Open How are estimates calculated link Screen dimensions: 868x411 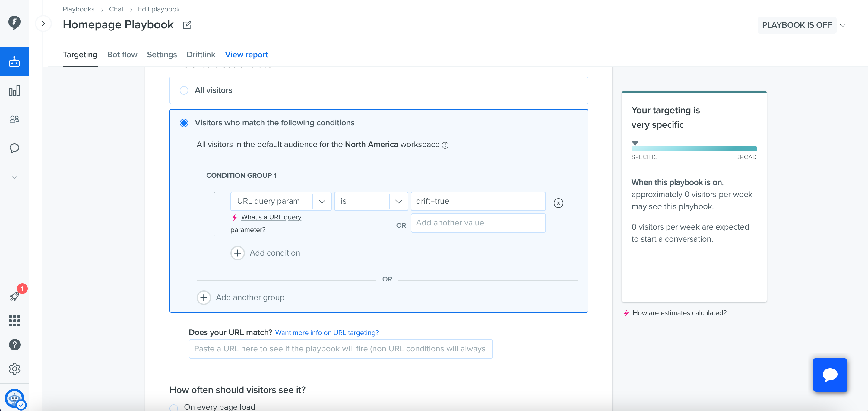point(679,313)
